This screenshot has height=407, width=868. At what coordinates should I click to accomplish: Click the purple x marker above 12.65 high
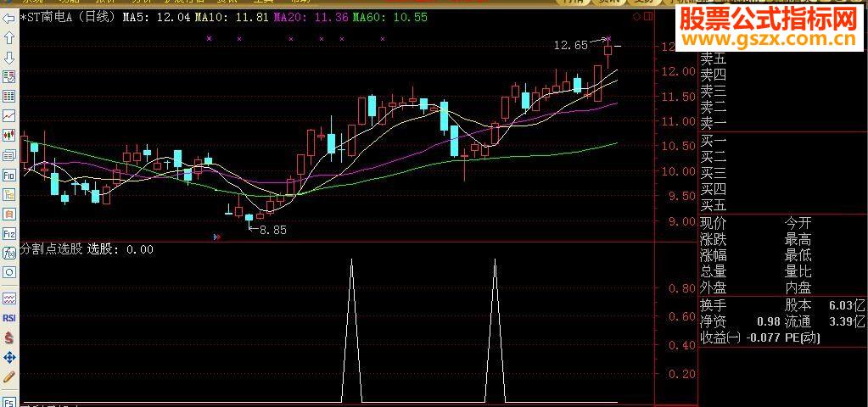point(608,38)
